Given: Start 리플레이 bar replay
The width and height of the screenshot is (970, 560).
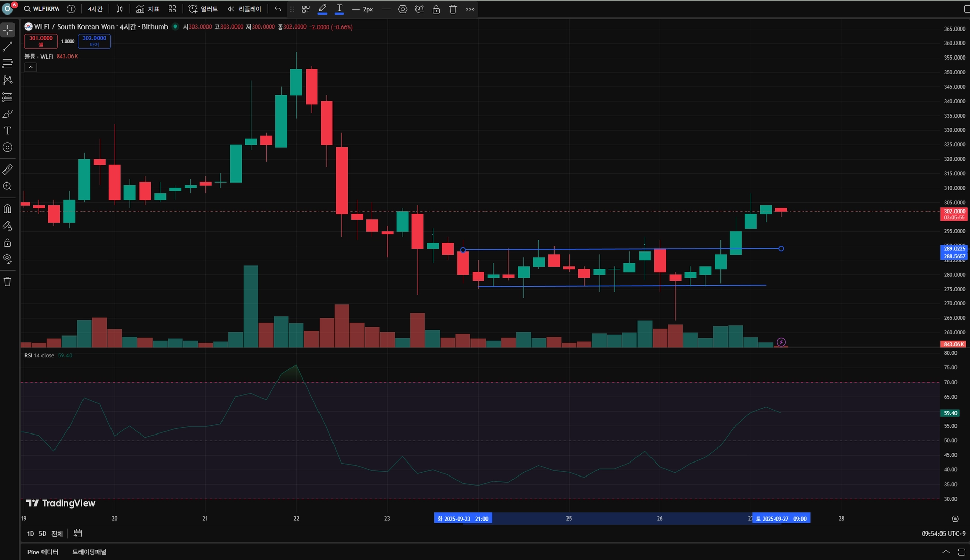Looking at the screenshot, I should point(244,9).
